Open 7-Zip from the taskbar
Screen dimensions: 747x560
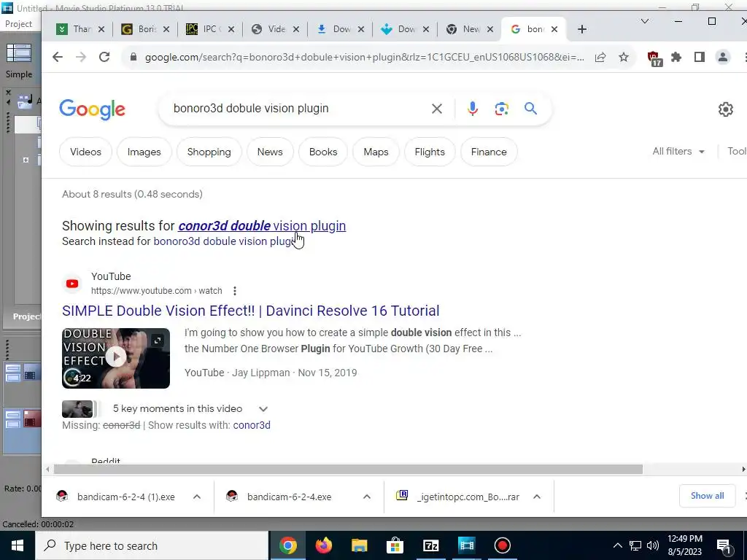coord(430,545)
